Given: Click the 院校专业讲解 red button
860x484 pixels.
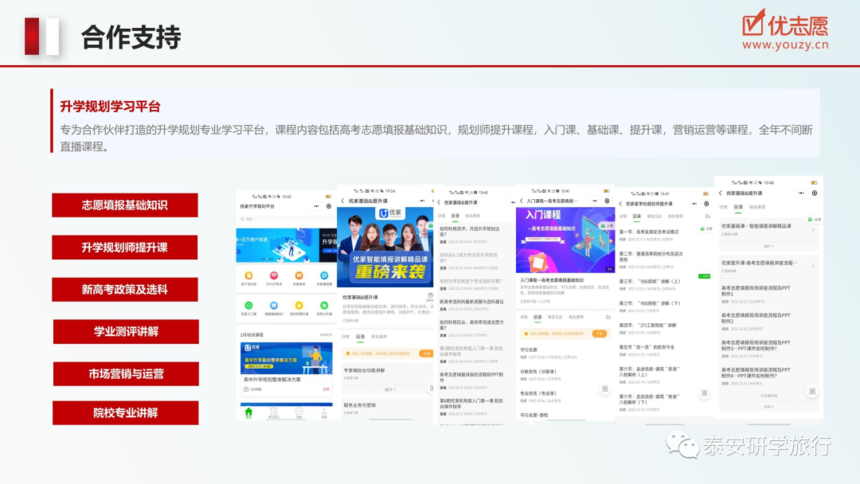Looking at the screenshot, I should 126,413.
